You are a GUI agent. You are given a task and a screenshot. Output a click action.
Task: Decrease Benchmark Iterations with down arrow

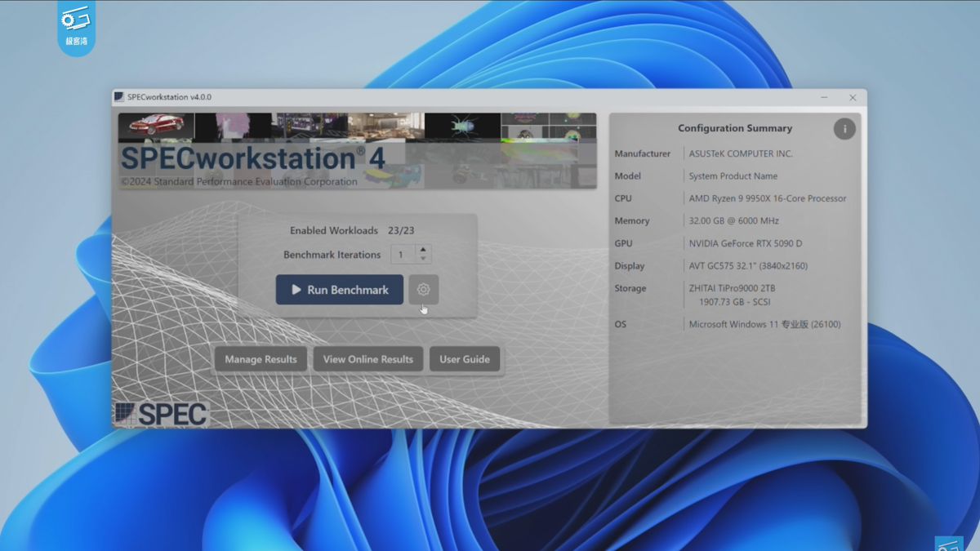[423, 259]
